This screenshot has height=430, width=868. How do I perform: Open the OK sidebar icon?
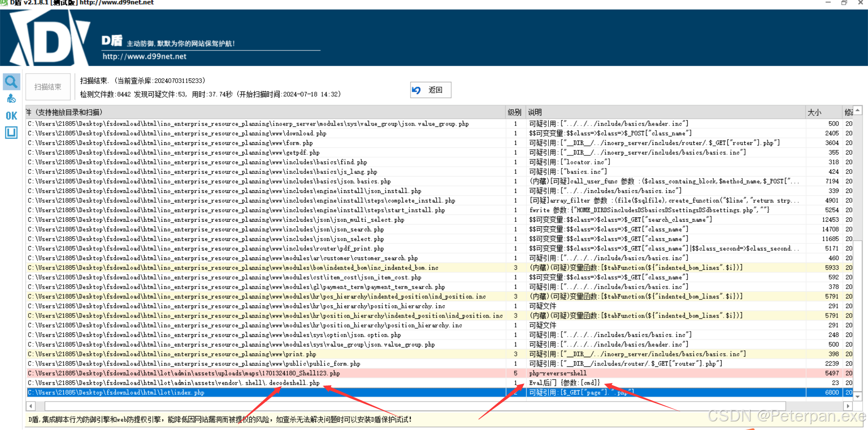tap(11, 116)
